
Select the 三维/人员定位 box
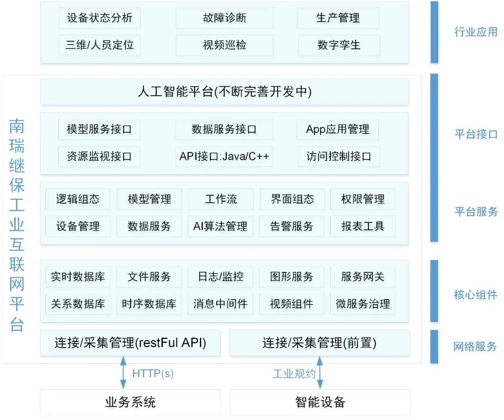99,45
